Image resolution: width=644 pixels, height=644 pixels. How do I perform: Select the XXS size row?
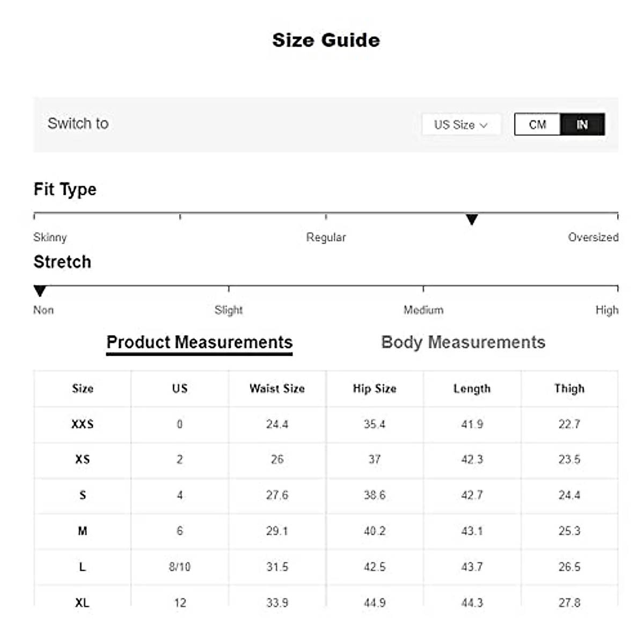tap(83, 424)
